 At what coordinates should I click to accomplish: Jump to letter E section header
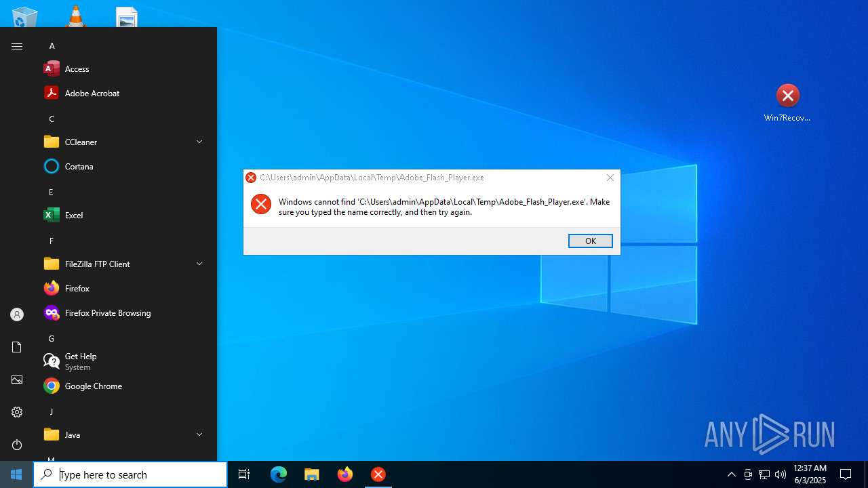51,192
